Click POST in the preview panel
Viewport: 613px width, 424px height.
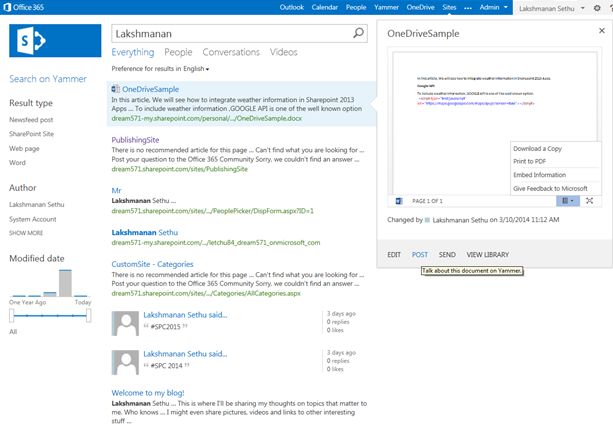point(420,255)
